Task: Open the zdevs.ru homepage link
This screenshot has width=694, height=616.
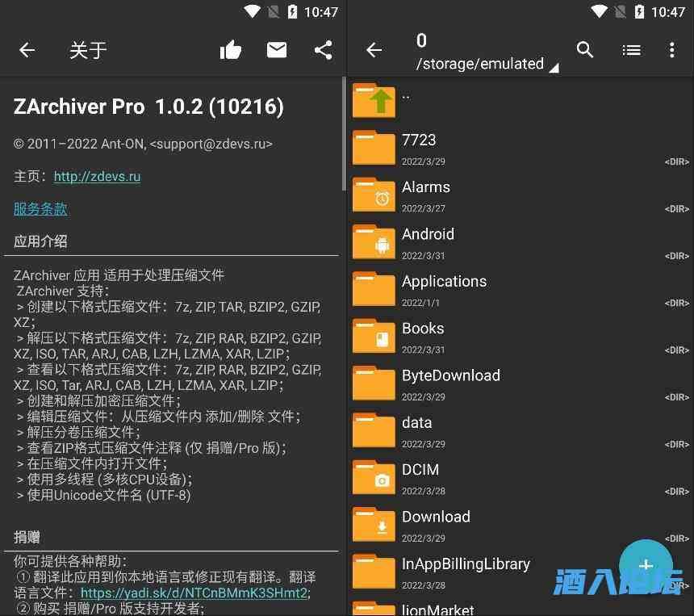Action: coord(97,176)
